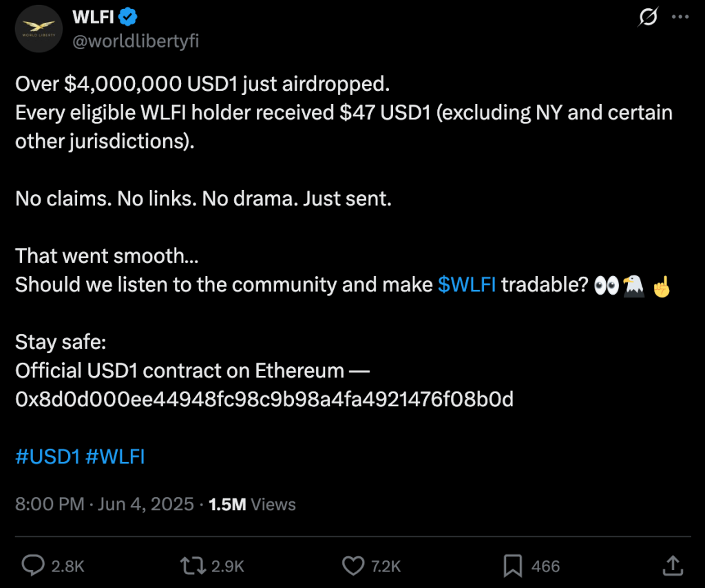Click the eagle emoji in the post
Viewport: 705px width, 588px height.
633,284
